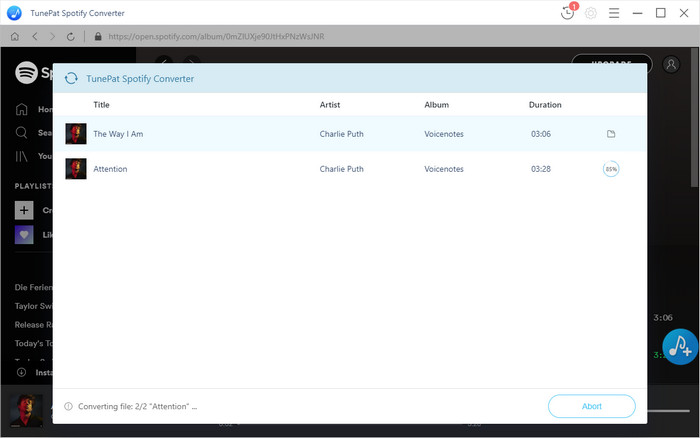700x438 pixels.
Task: Click Voicenotes in the Attention row
Action: coord(444,169)
